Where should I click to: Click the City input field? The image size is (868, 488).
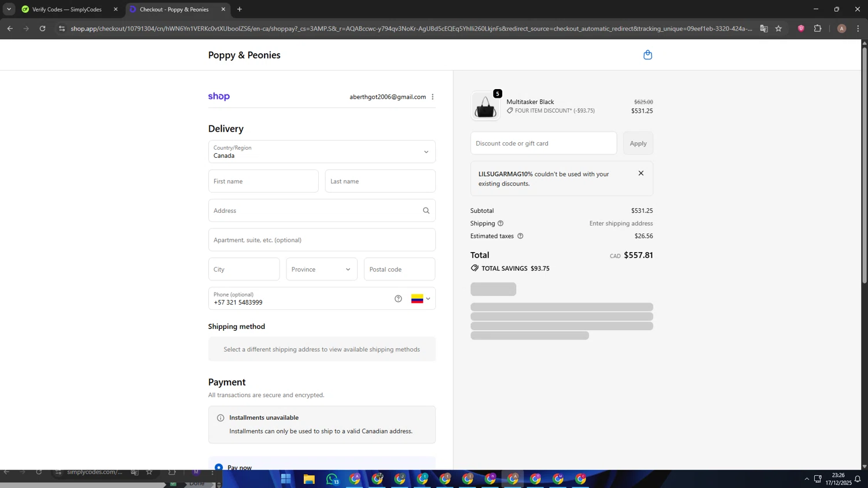244,269
